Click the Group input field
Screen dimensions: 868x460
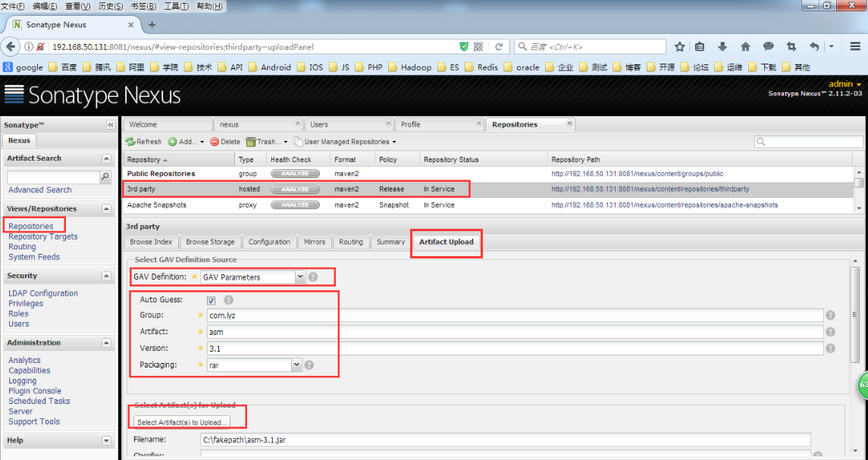pyautogui.click(x=515, y=315)
